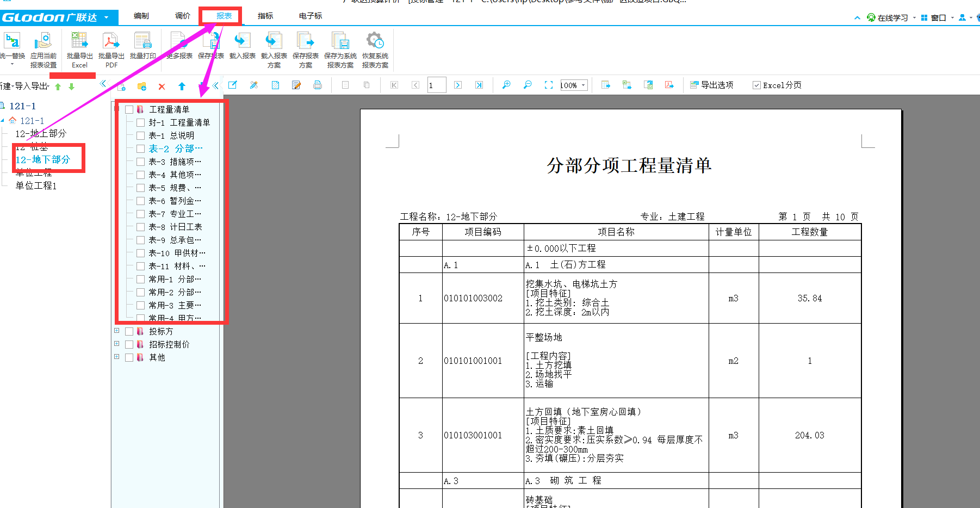This screenshot has width=980, height=508.
Task: Click the 统一替换 replace icon
Action: (12, 41)
